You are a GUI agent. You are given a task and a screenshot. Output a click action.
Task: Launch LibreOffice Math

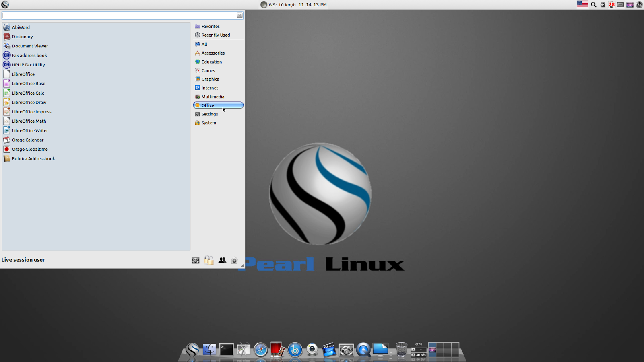[x=25, y=121]
